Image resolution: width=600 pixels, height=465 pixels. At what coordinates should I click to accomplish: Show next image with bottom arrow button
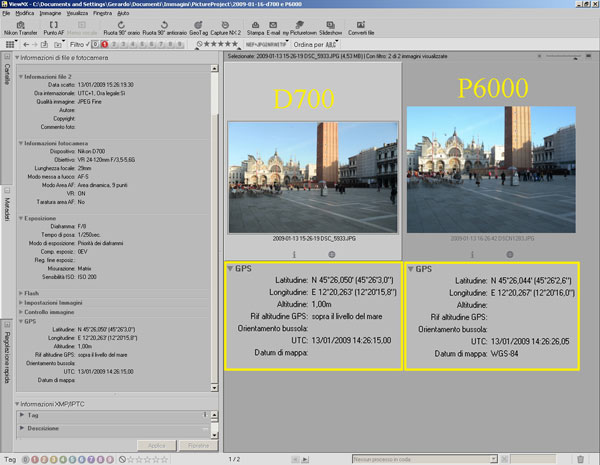305,459
